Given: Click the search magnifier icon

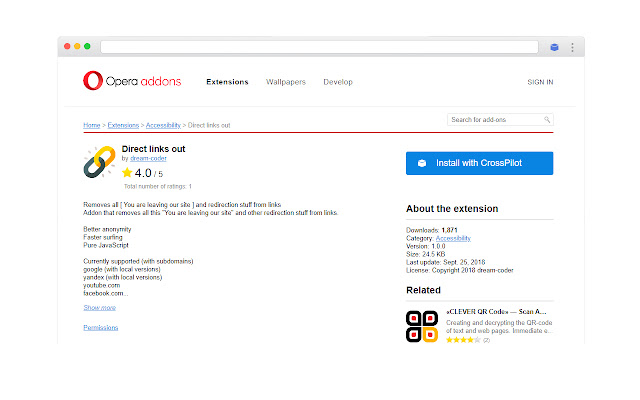Looking at the screenshot, I should tap(547, 120).
